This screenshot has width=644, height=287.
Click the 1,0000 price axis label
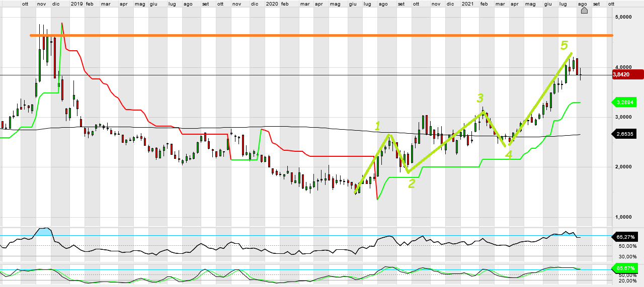[624, 217]
